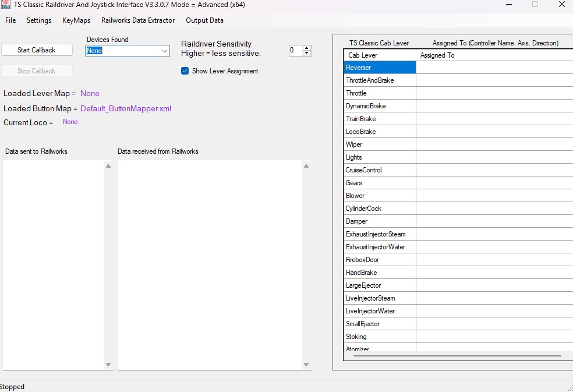Select the TrainBrake lever row
The width and height of the screenshot is (573, 392).
(x=380, y=119)
